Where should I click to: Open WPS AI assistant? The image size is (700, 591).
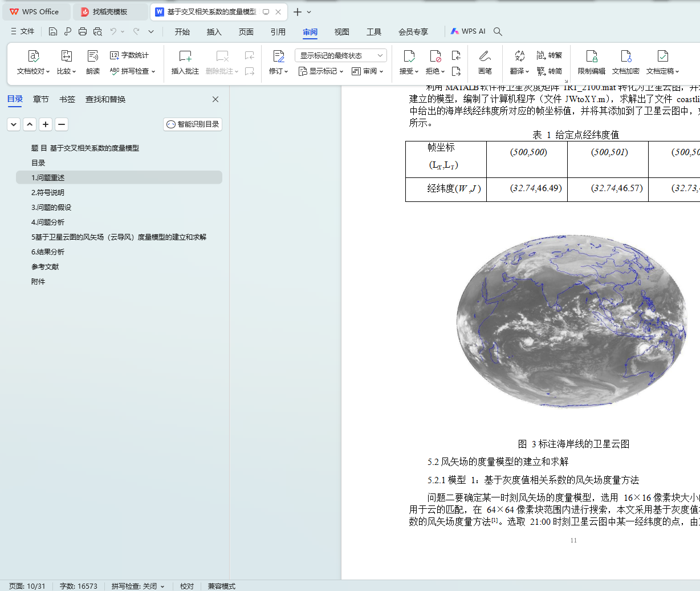click(468, 31)
